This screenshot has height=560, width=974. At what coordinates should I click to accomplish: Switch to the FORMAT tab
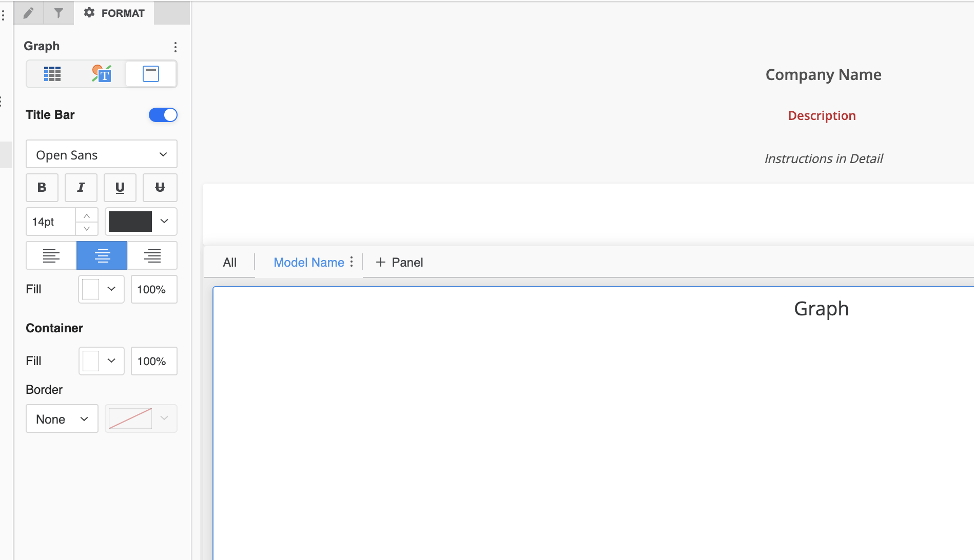click(x=114, y=13)
